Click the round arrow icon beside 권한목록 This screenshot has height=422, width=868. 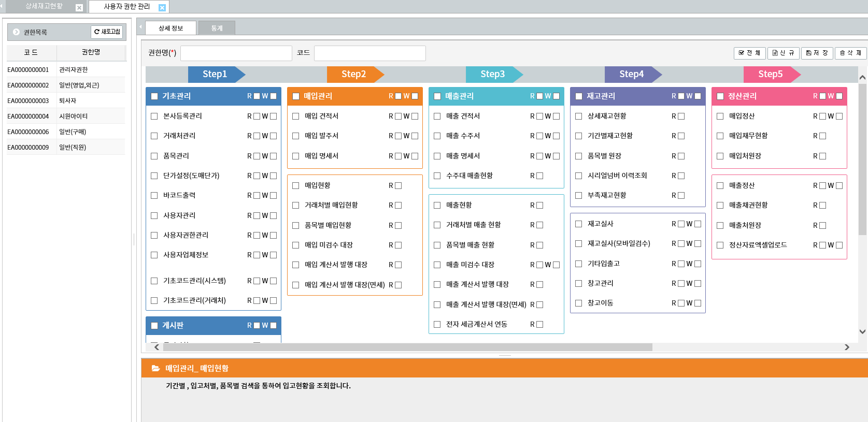[16, 32]
